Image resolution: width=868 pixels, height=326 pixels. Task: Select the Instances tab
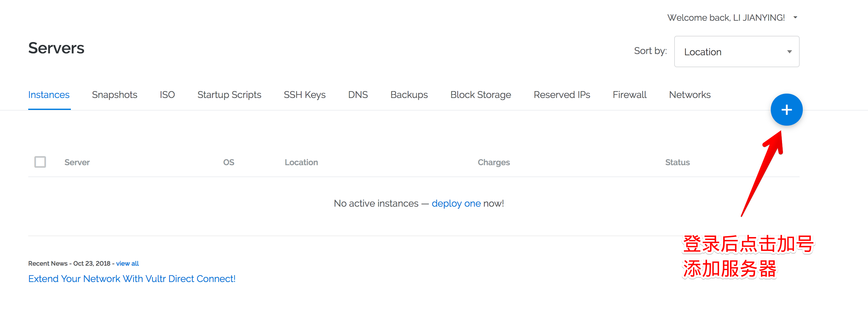[x=49, y=95]
